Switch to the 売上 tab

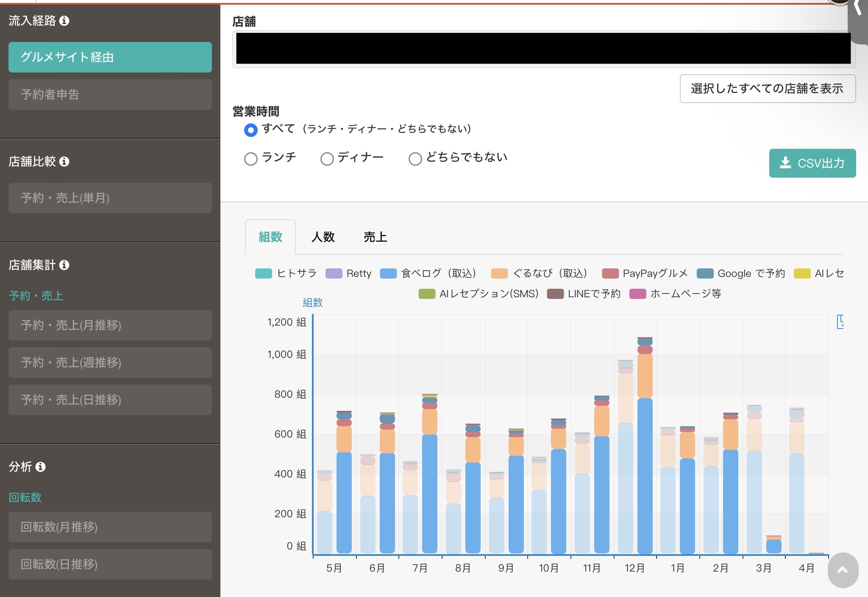375,237
